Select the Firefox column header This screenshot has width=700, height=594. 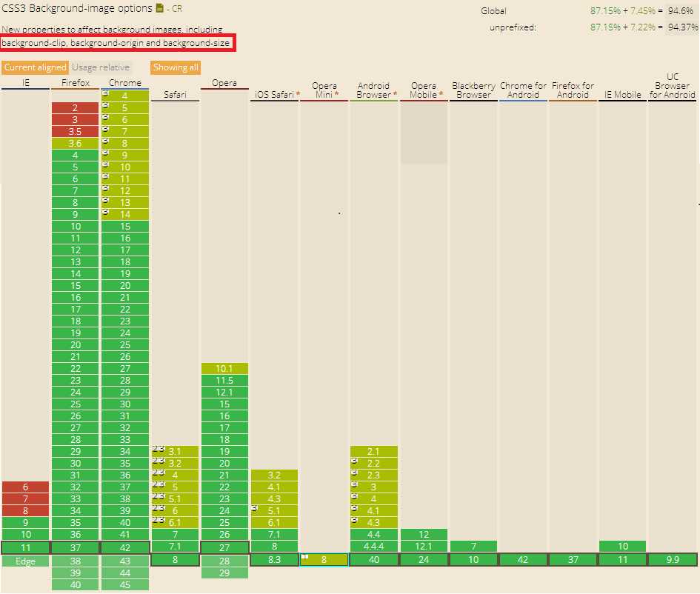tap(76, 83)
